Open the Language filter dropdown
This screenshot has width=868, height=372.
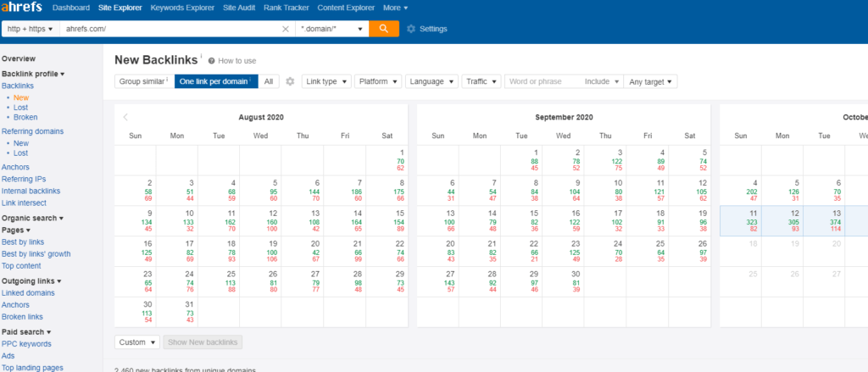point(431,81)
